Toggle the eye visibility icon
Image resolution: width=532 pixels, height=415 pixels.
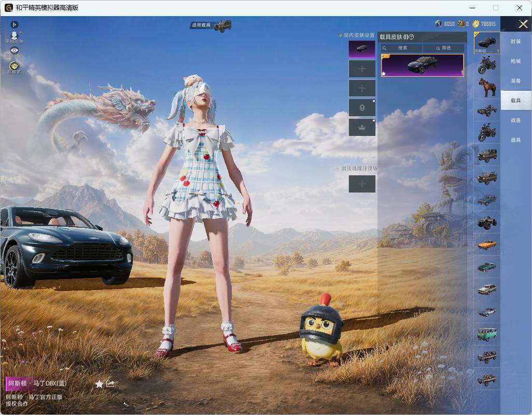tap(14, 50)
